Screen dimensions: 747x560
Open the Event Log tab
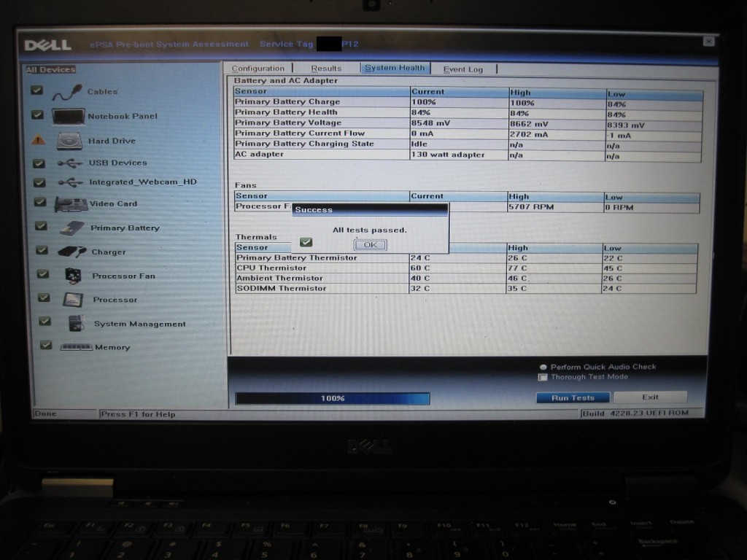click(463, 69)
